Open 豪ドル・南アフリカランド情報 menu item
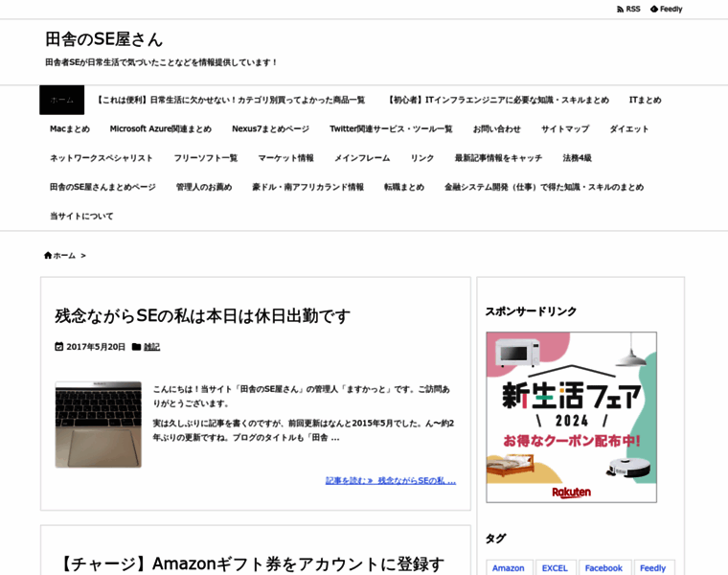Screen dimensions: 728x575 click(x=307, y=187)
